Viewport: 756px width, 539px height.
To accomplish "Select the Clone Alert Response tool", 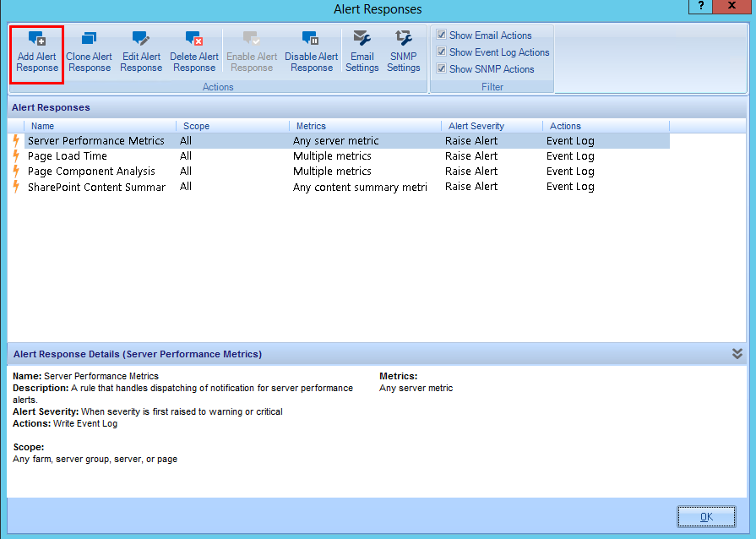I will tap(89, 49).
